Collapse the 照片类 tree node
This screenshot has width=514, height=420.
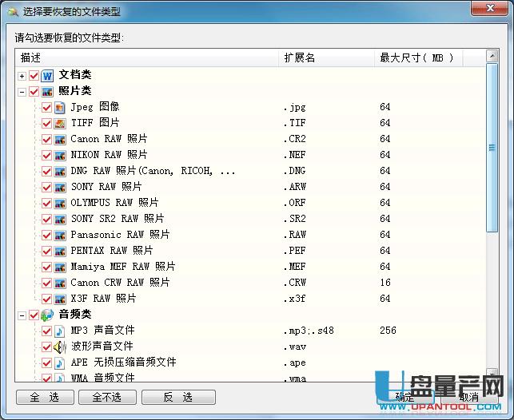click(22, 91)
